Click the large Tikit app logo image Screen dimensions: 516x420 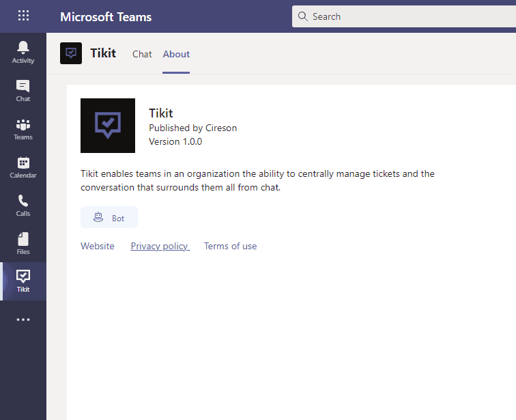[108, 126]
